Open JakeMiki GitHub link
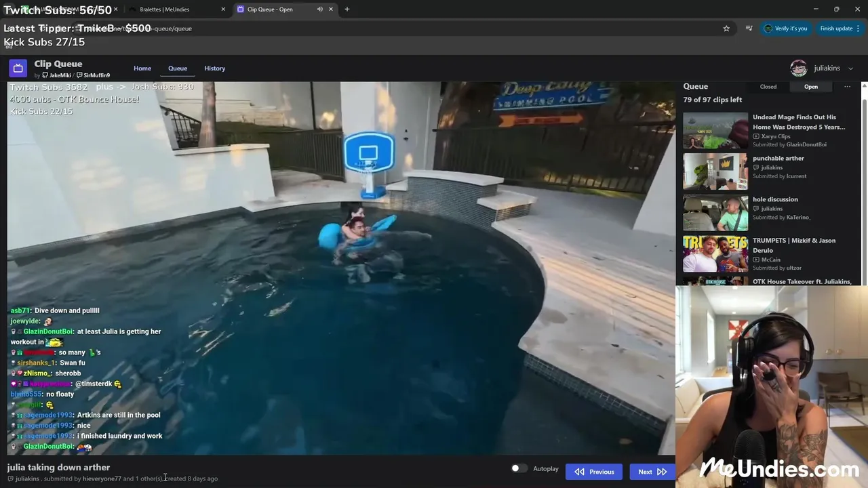Screen dimensions: 868x488 tap(56, 75)
